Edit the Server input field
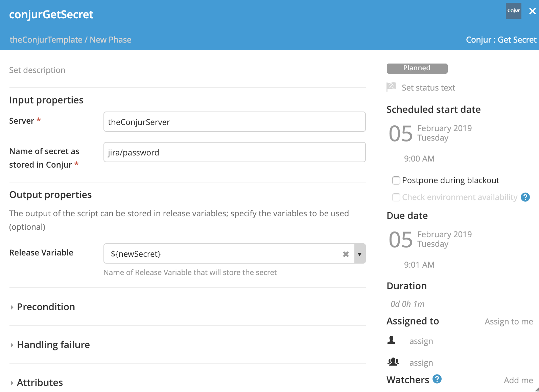Viewport: 539px width, 392px height. (x=234, y=122)
